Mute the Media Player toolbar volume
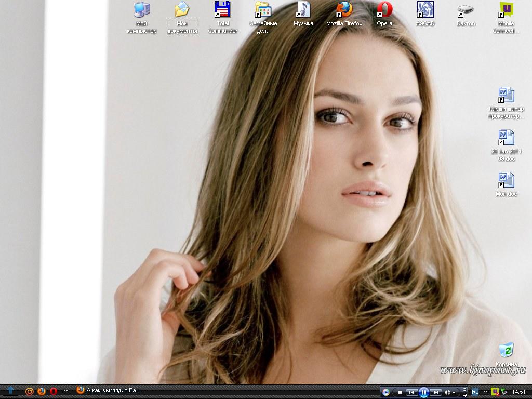This screenshot has height=399, width=532. (x=447, y=392)
